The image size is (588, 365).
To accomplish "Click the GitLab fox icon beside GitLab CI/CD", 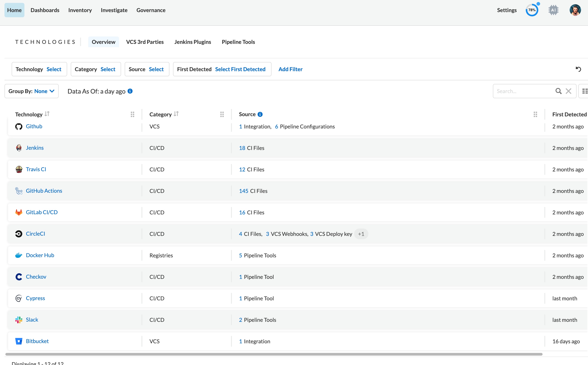I will click(x=19, y=212).
